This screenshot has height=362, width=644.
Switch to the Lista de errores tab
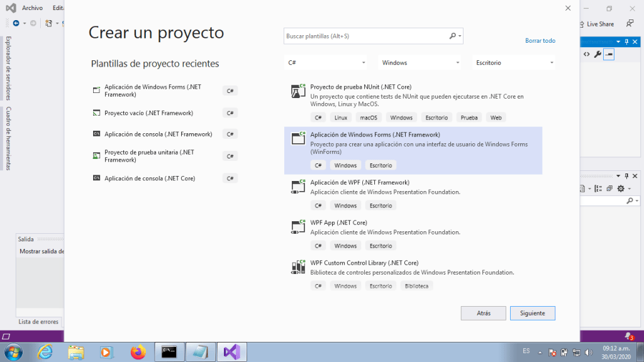coord(38,322)
